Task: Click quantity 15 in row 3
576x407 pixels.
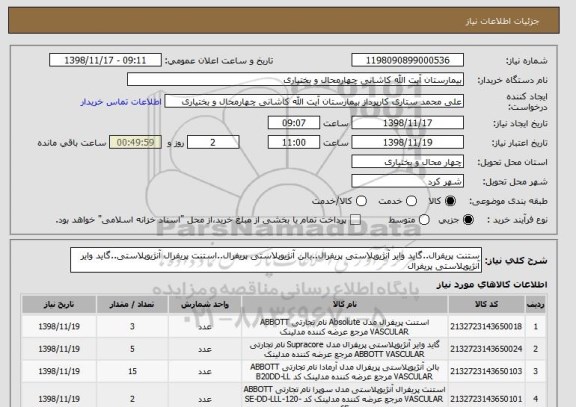Action: coord(132,371)
